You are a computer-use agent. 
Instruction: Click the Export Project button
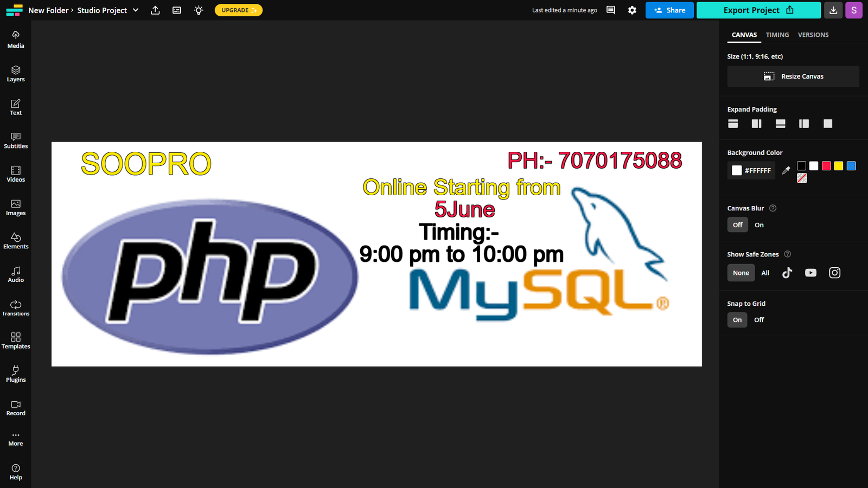tap(758, 10)
